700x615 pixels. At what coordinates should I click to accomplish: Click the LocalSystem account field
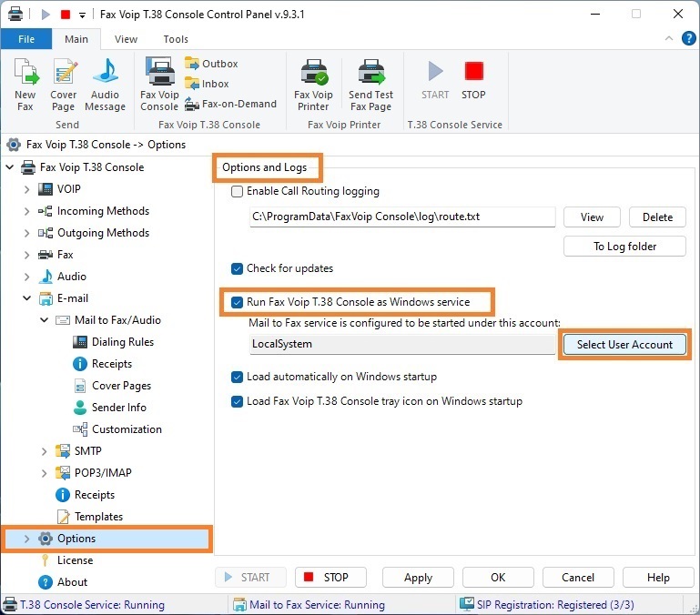tap(402, 345)
